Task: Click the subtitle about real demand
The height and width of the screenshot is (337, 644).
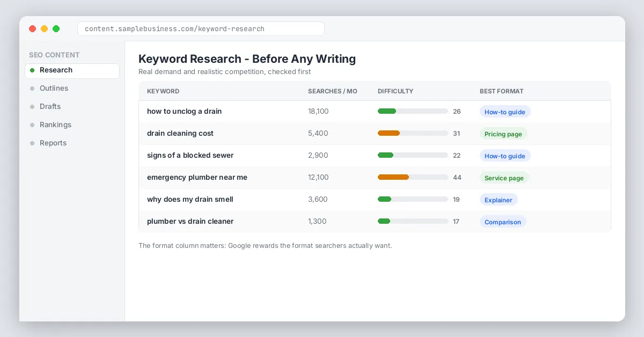Action: pos(224,72)
